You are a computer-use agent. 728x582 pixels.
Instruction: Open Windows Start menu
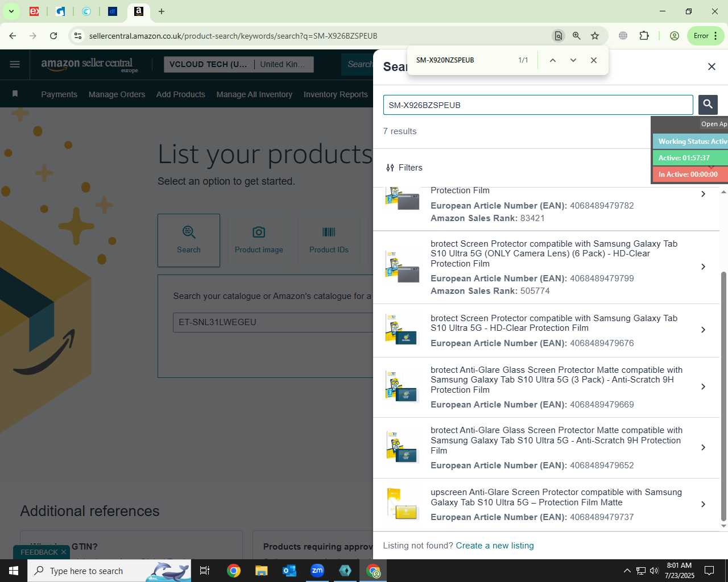[14, 571]
